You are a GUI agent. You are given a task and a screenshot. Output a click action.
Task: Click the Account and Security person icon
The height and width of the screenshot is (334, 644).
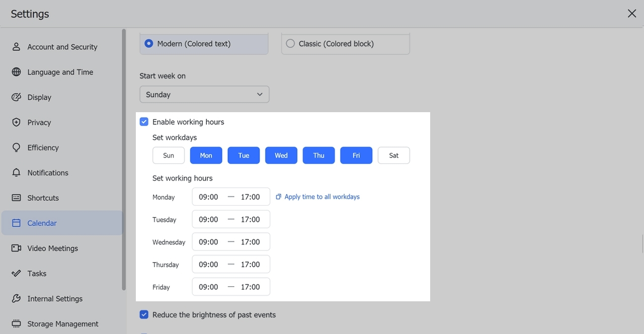(16, 47)
